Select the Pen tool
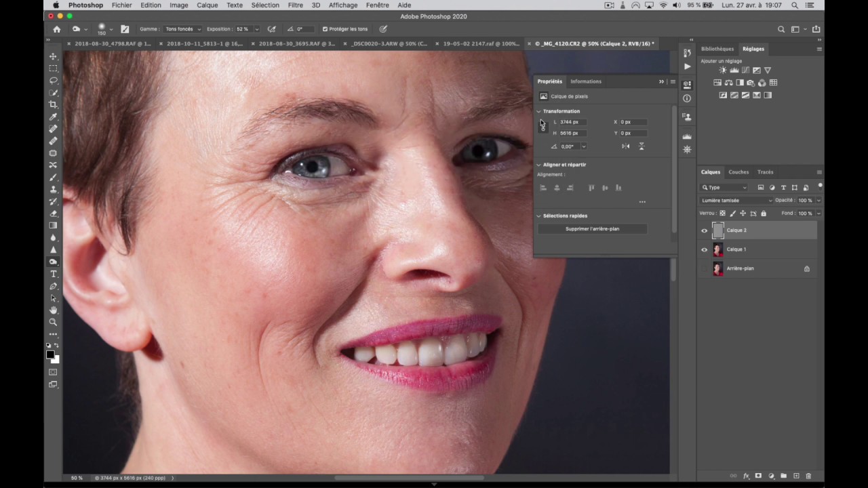The height and width of the screenshot is (488, 868). click(54, 286)
